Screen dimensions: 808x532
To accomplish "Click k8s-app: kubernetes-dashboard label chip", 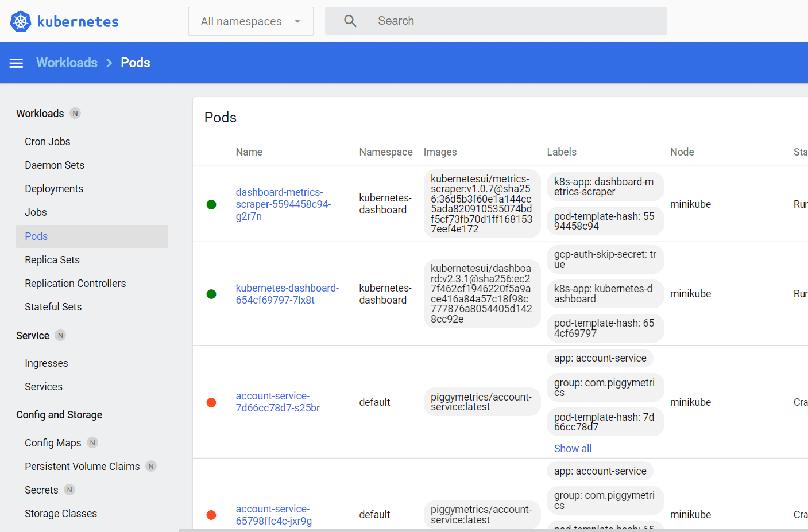I will pos(605,294).
